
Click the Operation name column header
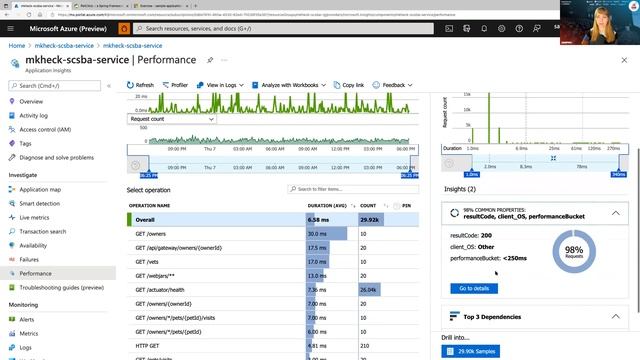click(149, 206)
